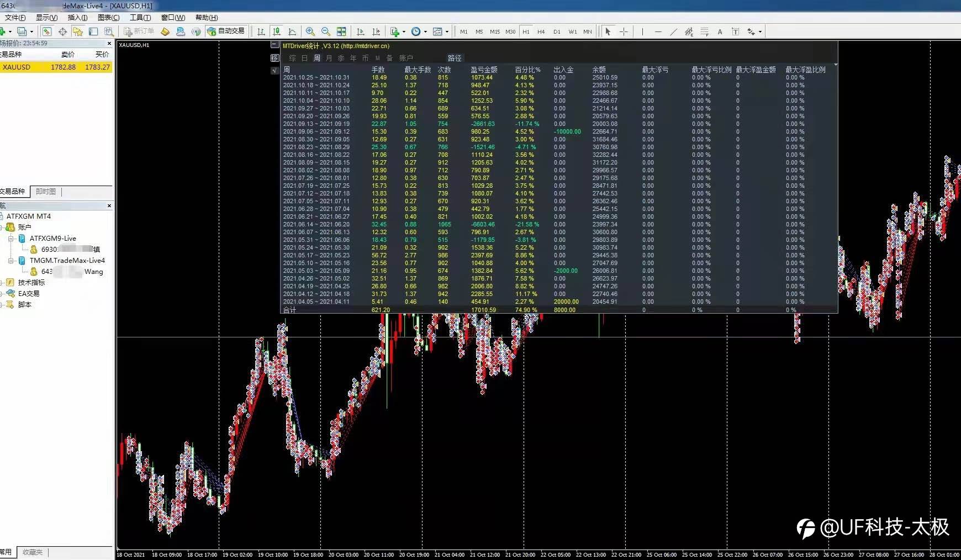Image resolution: width=961 pixels, height=560 pixels.
Task: Zoom out on the chart
Action: pyautogui.click(x=326, y=31)
